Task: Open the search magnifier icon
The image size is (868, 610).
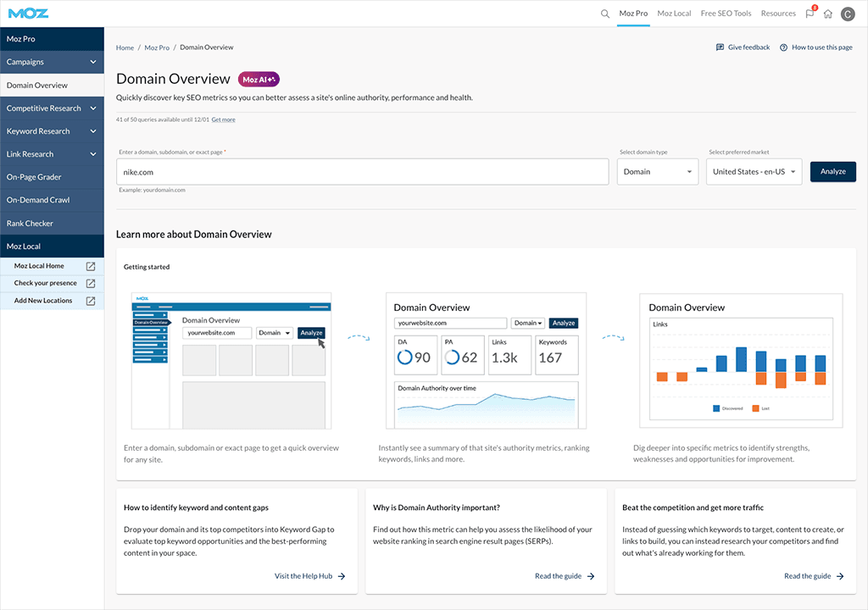Action: pyautogui.click(x=605, y=14)
